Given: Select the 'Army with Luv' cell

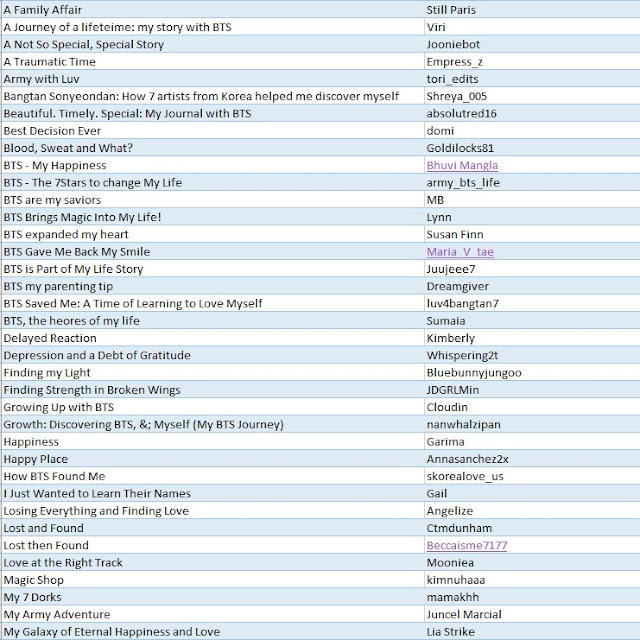Looking at the screenshot, I should (213, 79).
